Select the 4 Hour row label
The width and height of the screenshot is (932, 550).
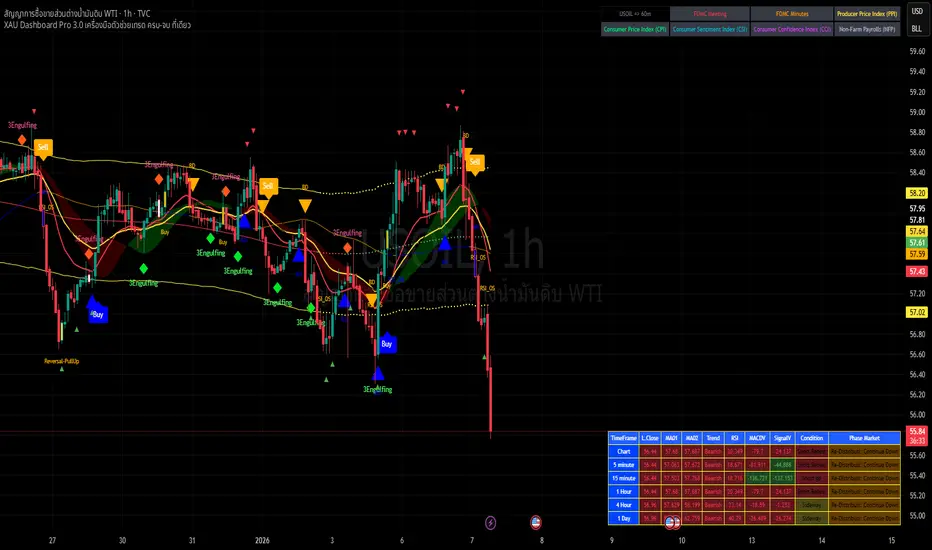624,505
